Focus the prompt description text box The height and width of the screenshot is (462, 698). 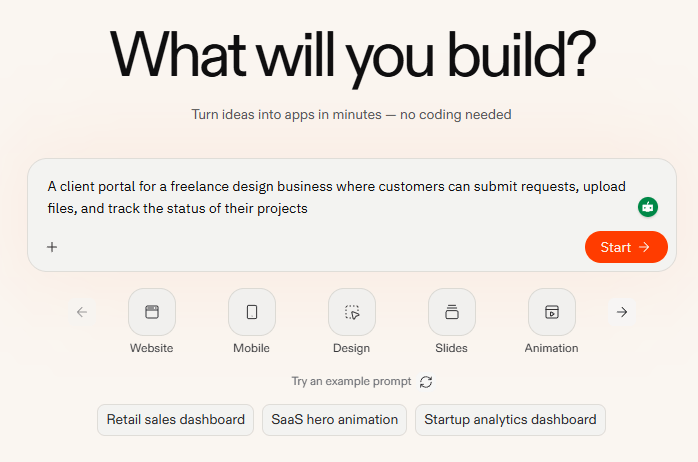point(330,197)
